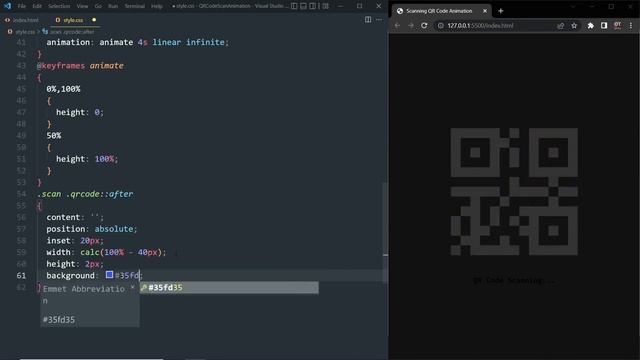Minimize the VS Code window
This screenshot has height=360, width=640.
pos(340,6)
